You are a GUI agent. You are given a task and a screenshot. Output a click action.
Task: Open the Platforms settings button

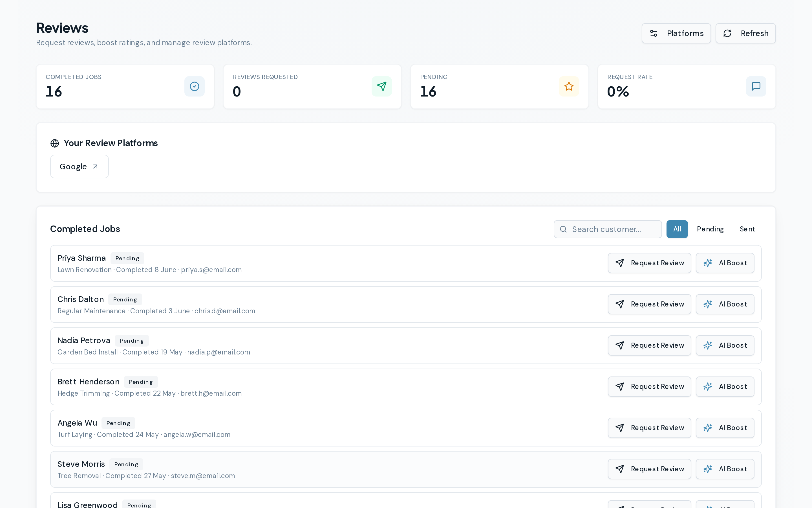pos(676,33)
